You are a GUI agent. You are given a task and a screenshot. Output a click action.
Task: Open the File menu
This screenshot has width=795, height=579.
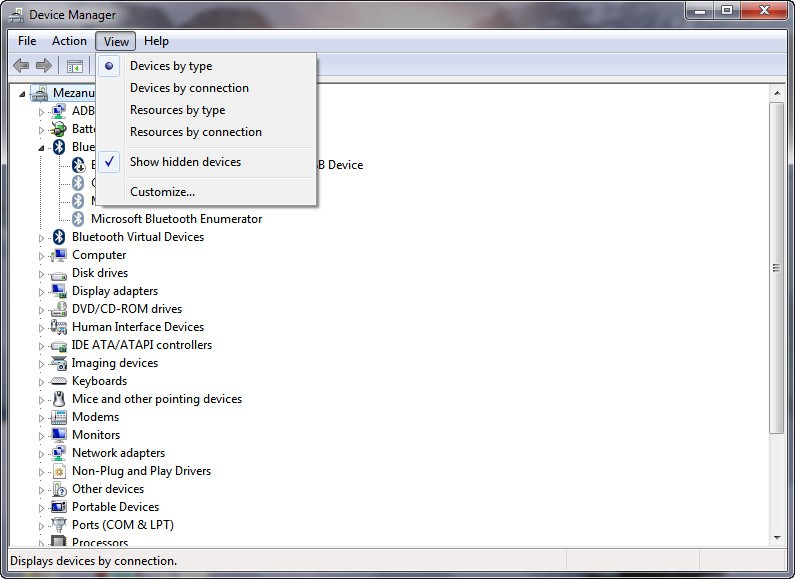[x=27, y=41]
